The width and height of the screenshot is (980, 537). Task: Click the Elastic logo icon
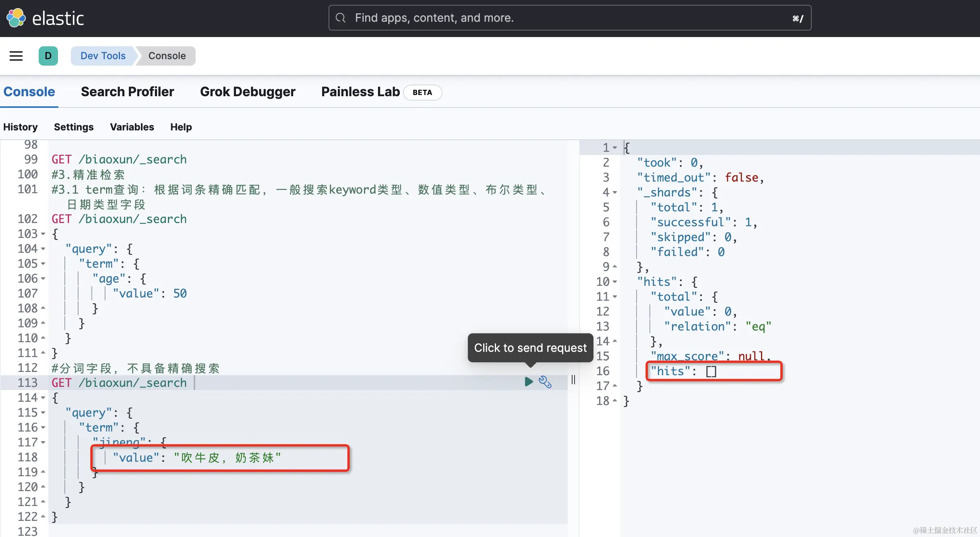click(x=16, y=18)
